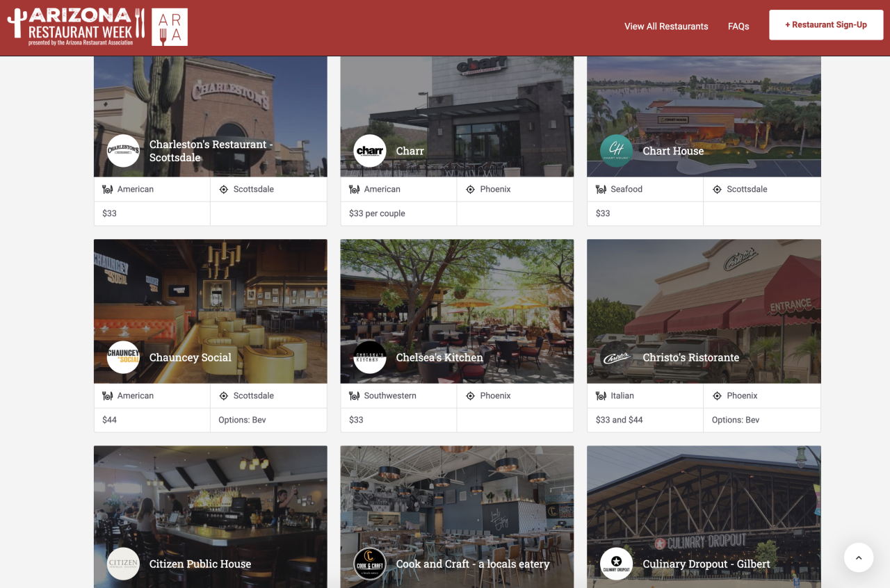890x588 pixels.
Task: Click the Chelsea's Kitchen black logo circle
Action: [x=370, y=357]
